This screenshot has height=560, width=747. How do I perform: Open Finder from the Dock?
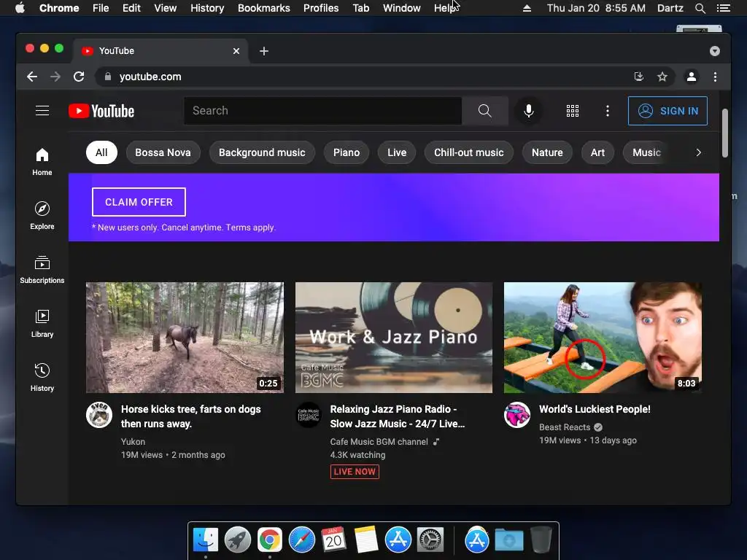point(206,540)
